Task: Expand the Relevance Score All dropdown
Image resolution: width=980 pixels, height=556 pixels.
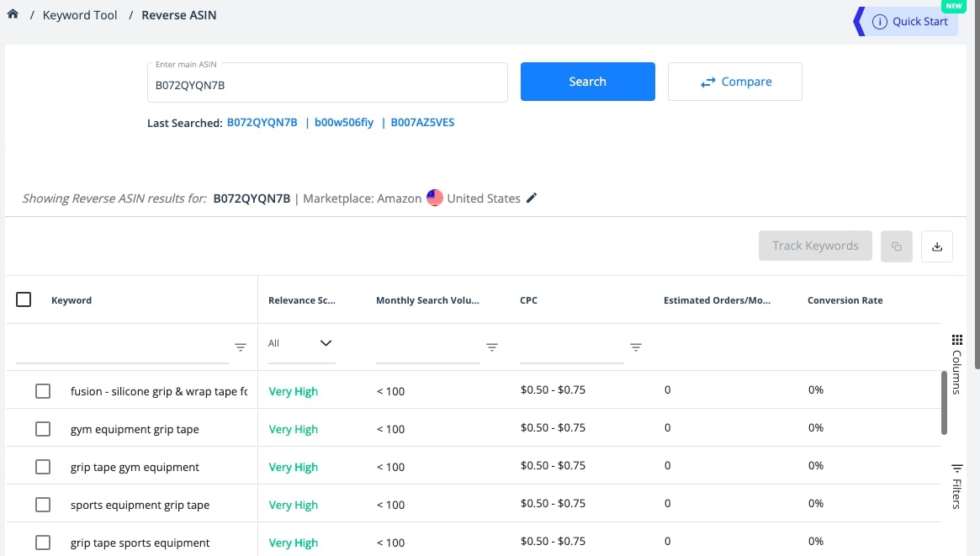Action: [x=302, y=343]
